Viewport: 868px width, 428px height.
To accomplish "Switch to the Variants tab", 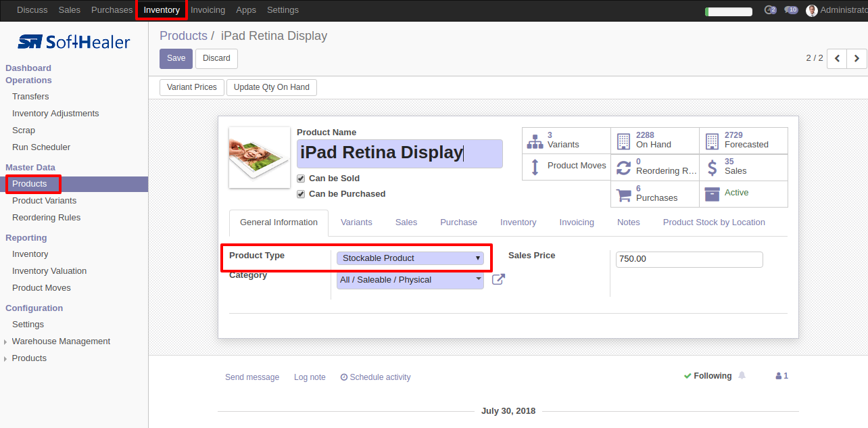I will [x=356, y=222].
